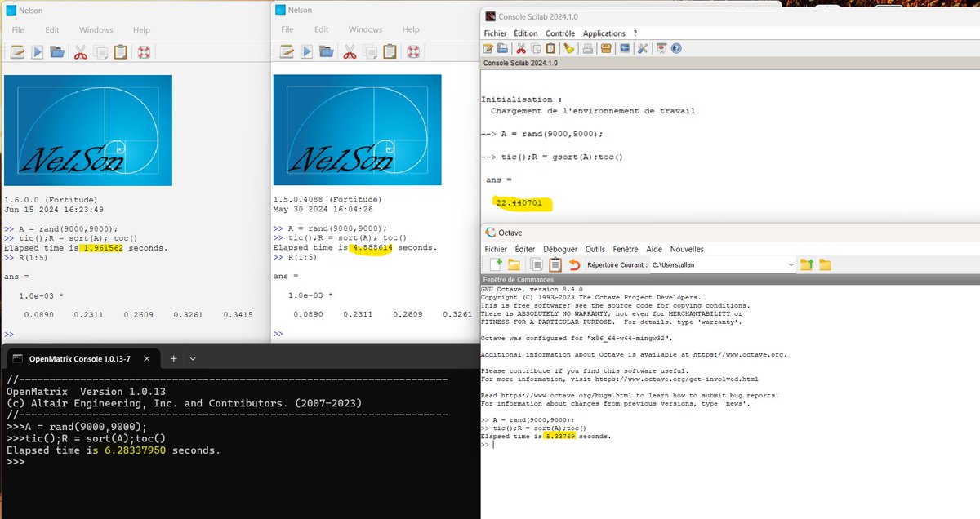Click copy icon in Nelson 1.5.0 window

pyautogui.click(x=370, y=52)
